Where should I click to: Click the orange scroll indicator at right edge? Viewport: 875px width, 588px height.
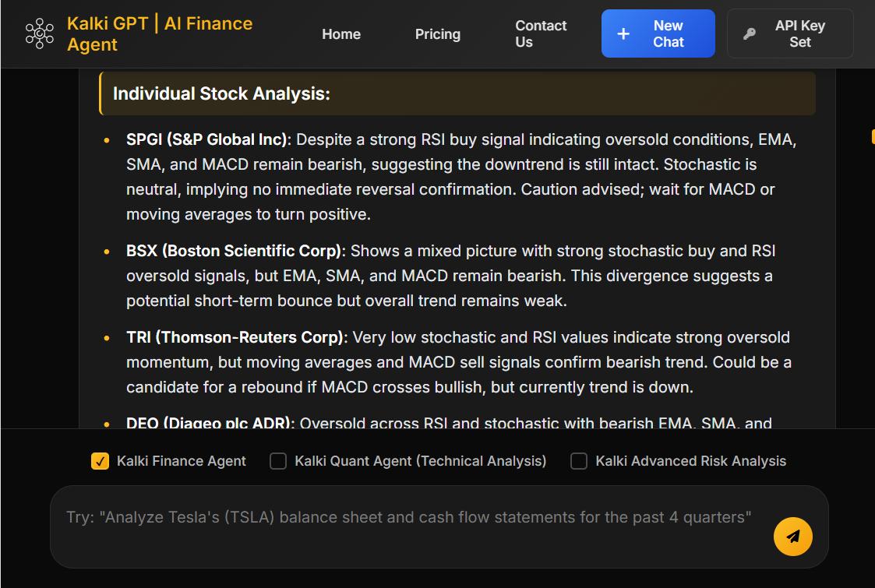[x=873, y=136]
